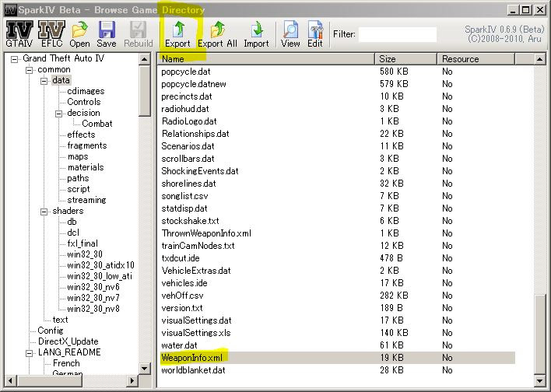Collapse the common folder node

(29, 70)
